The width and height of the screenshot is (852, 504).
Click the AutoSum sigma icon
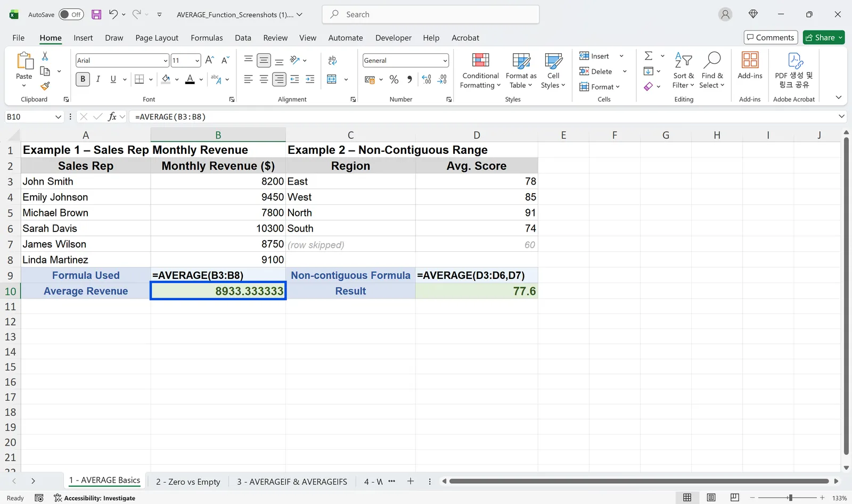click(649, 56)
